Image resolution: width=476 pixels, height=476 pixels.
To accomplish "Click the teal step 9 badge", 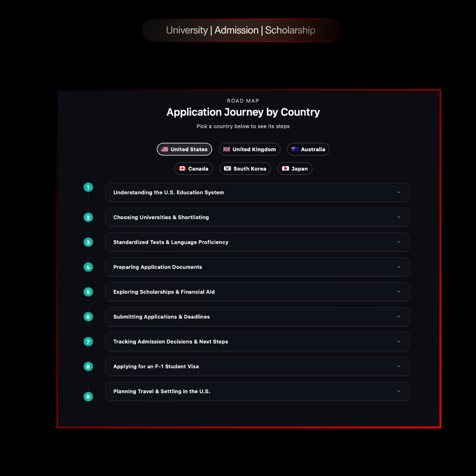I will [x=88, y=397].
